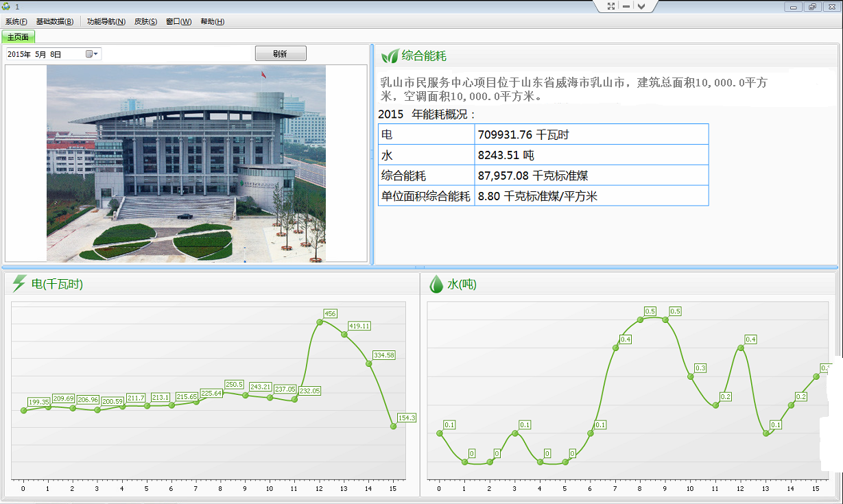
Task: Open the 帮助(H) help menu
Action: coord(212,21)
